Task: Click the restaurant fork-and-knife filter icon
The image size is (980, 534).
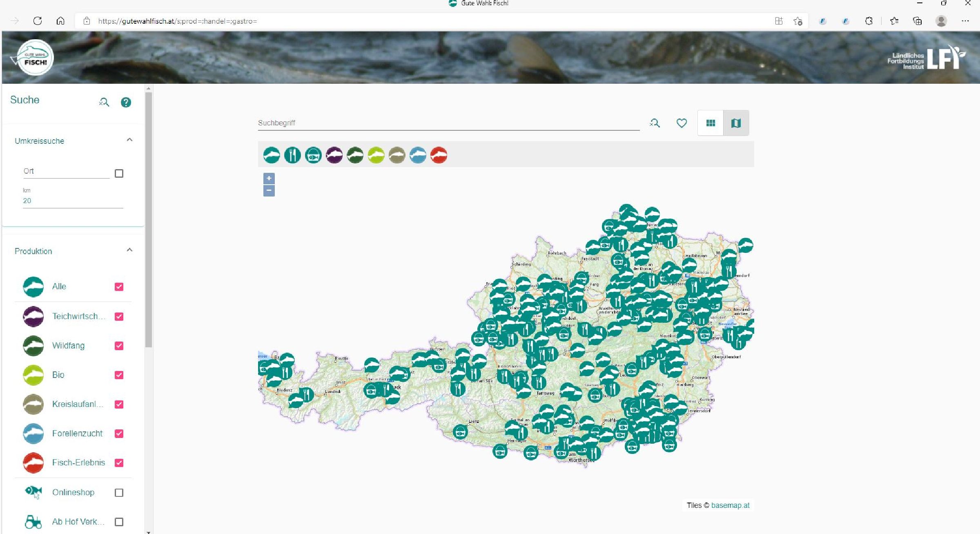Action: point(292,155)
